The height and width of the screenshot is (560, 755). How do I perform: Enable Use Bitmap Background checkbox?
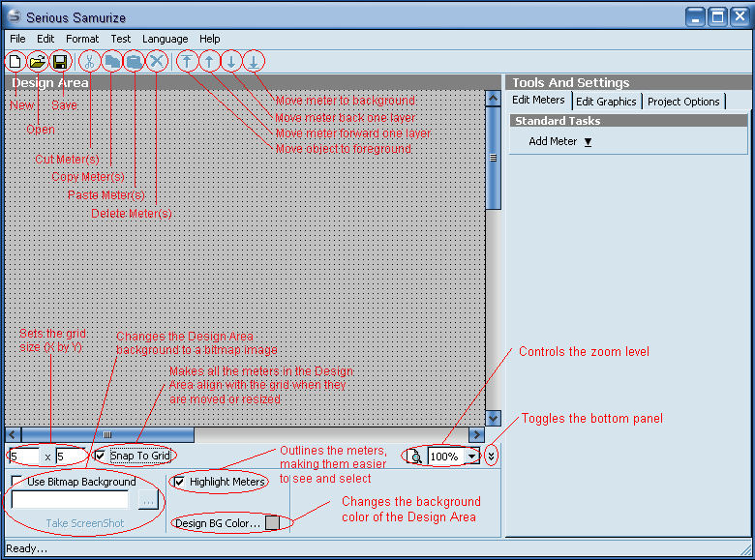(16, 481)
